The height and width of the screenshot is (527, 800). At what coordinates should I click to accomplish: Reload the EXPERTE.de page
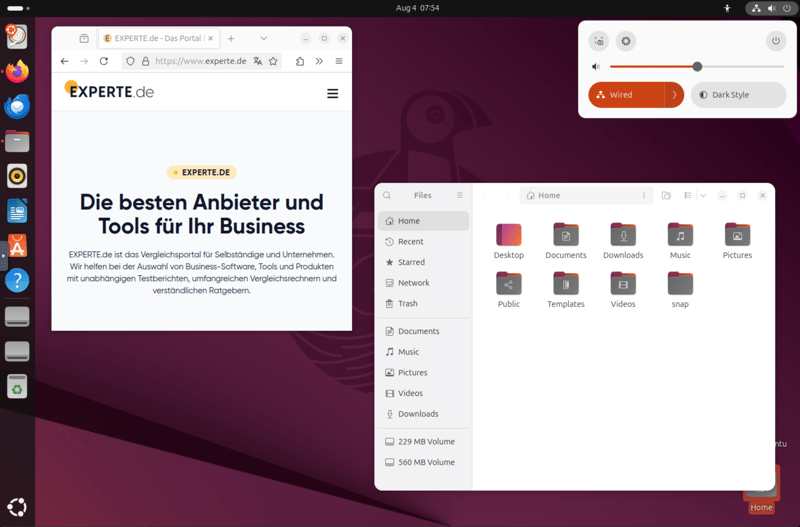(x=103, y=61)
